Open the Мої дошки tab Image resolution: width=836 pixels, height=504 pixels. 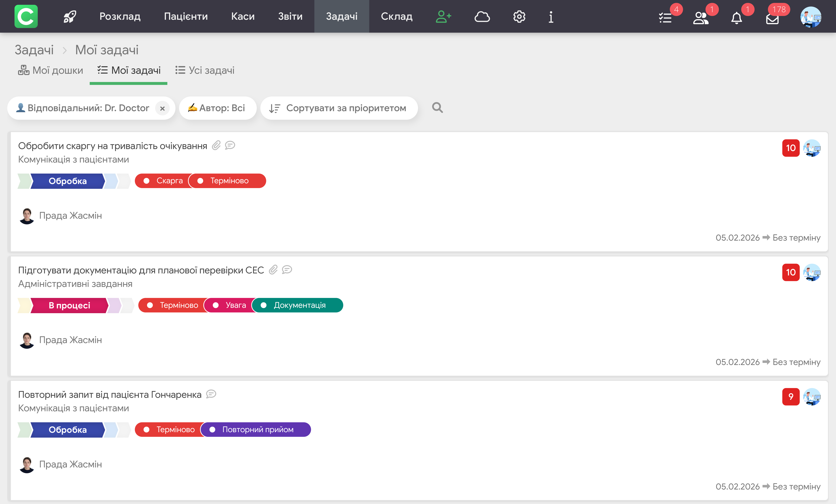click(x=51, y=70)
